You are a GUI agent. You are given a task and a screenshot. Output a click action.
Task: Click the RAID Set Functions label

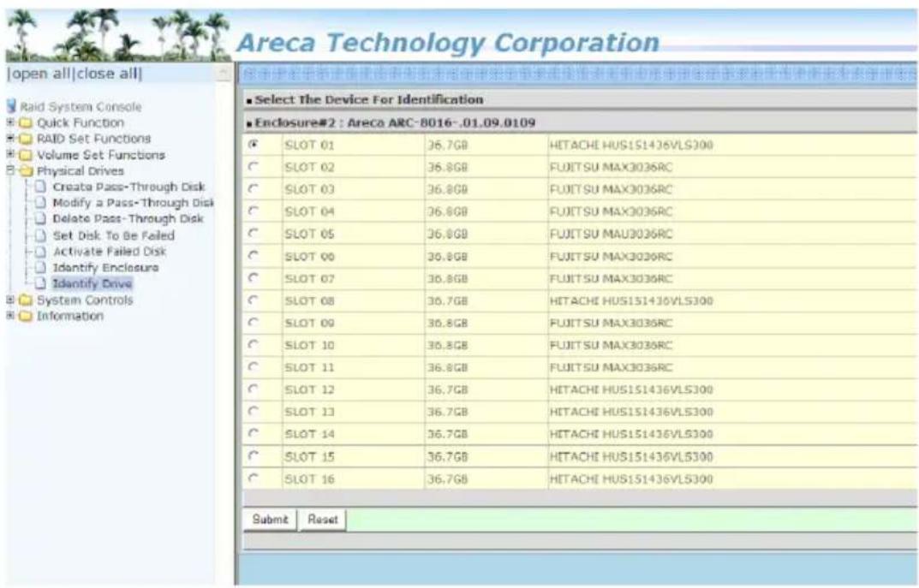[x=93, y=139]
